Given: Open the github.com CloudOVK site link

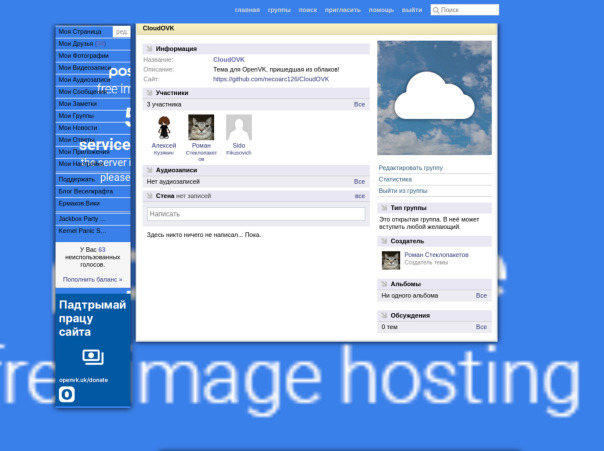Looking at the screenshot, I should (x=271, y=79).
